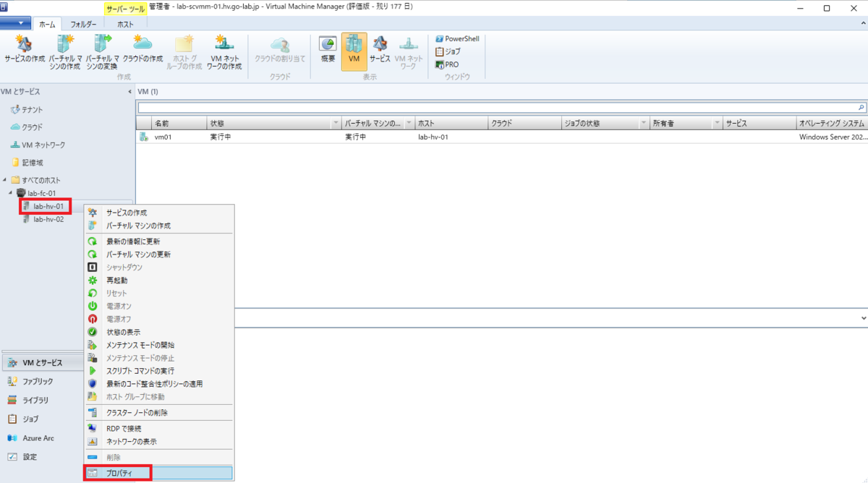Open the PRO window from ribbon
868x483 pixels.
click(447, 64)
